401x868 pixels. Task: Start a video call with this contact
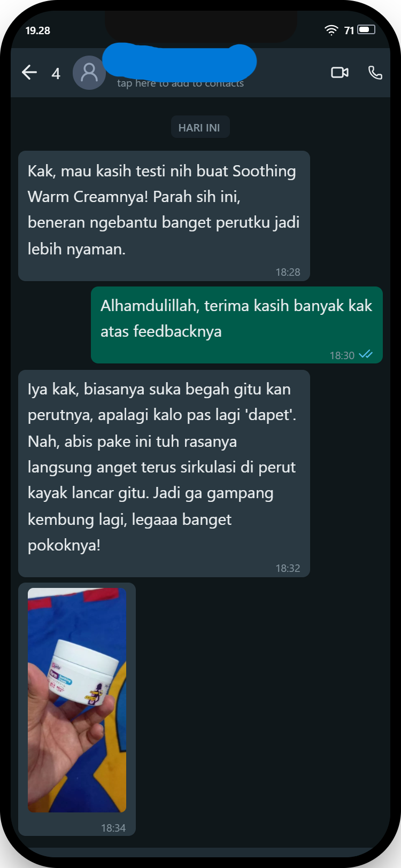[x=340, y=72]
